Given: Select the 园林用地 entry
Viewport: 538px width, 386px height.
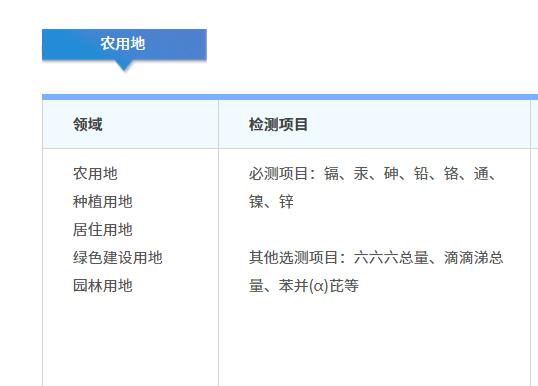Looking at the screenshot, I should tap(103, 285).
